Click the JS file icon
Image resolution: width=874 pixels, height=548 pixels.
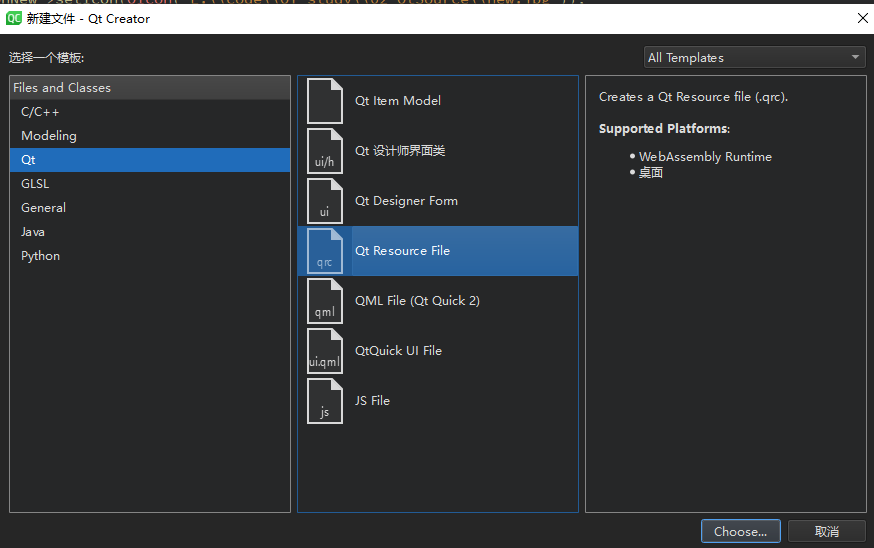pos(324,401)
